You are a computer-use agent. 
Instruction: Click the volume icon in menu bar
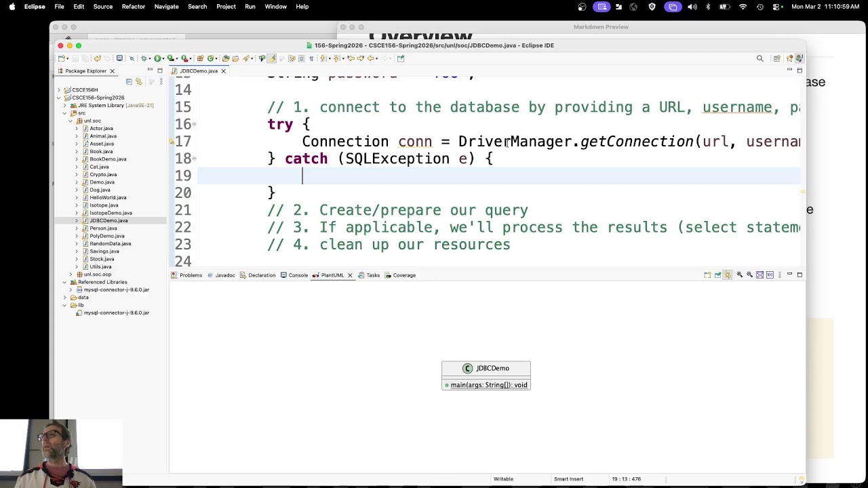[692, 7]
